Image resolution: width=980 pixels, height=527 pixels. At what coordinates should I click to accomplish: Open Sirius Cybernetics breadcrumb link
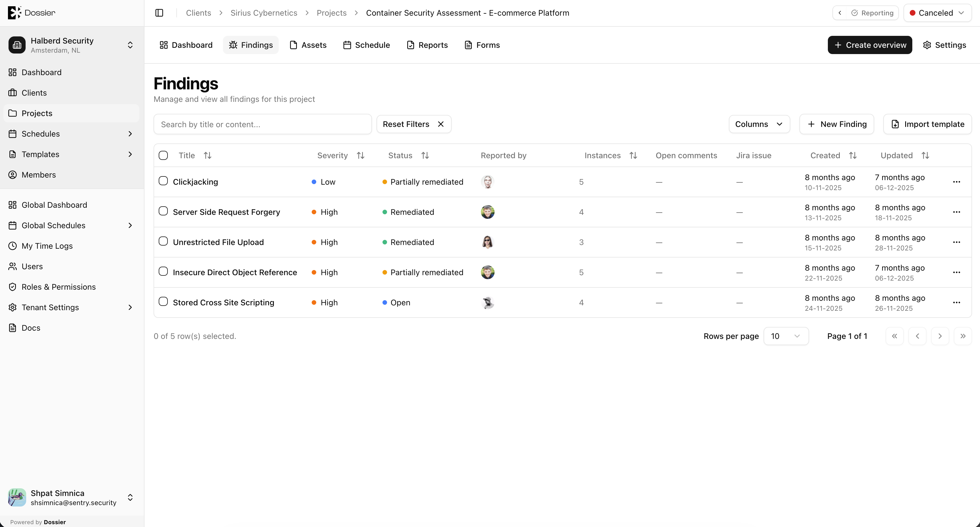click(264, 13)
